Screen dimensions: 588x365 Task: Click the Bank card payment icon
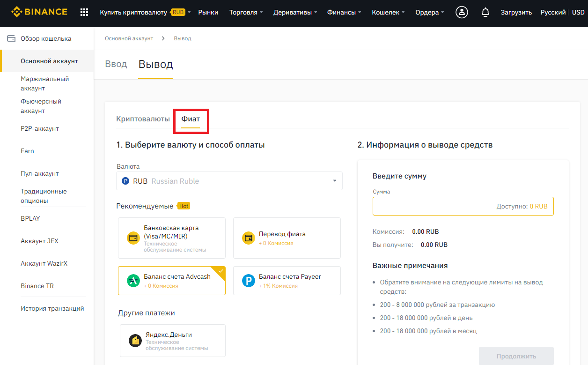pyautogui.click(x=133, y=238)
